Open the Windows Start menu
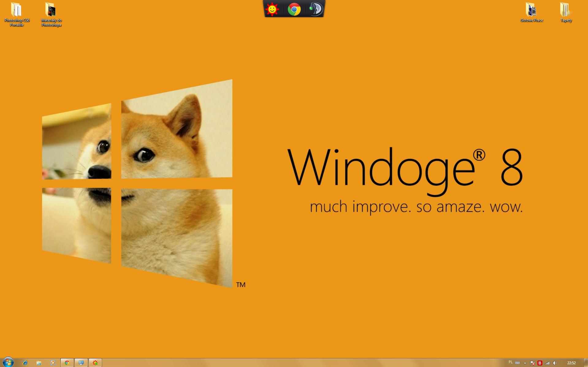 8,362
